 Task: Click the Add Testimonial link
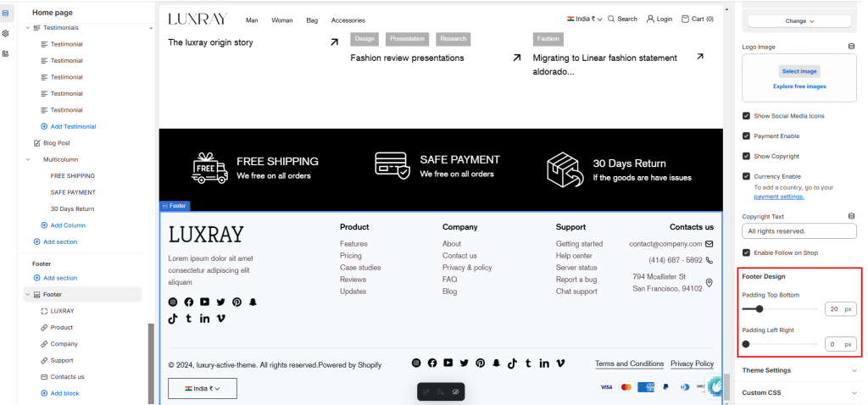point(73,126)
